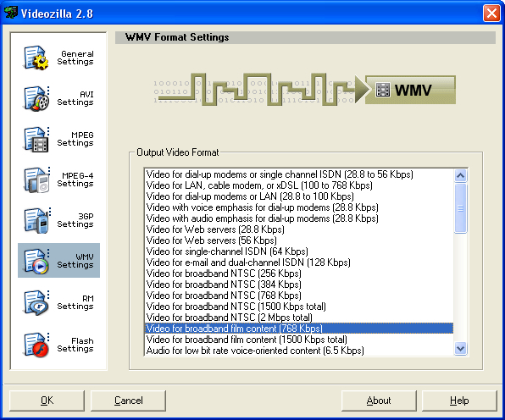Select 'Video for broadband NTSC (256 Kbps)'
505x420 pixels.
[x=299, y=274]
